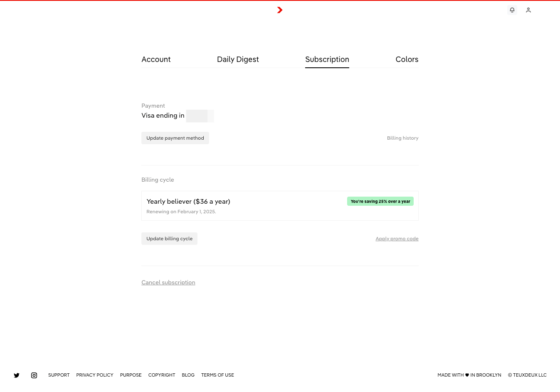Screen dimensions: 560x392
Task: Open the COPYRIGHT footer link
Action: (162, 375)
